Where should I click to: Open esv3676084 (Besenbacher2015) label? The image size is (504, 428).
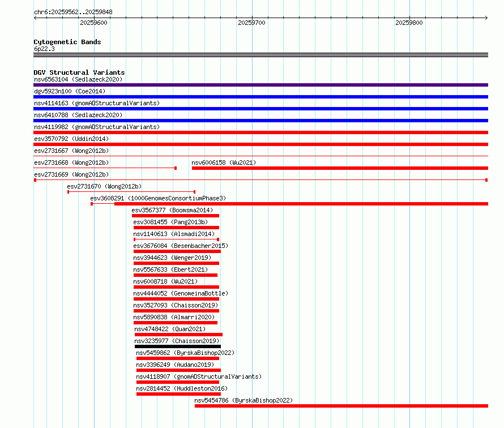pyautogui.click(x=181, y=246)
